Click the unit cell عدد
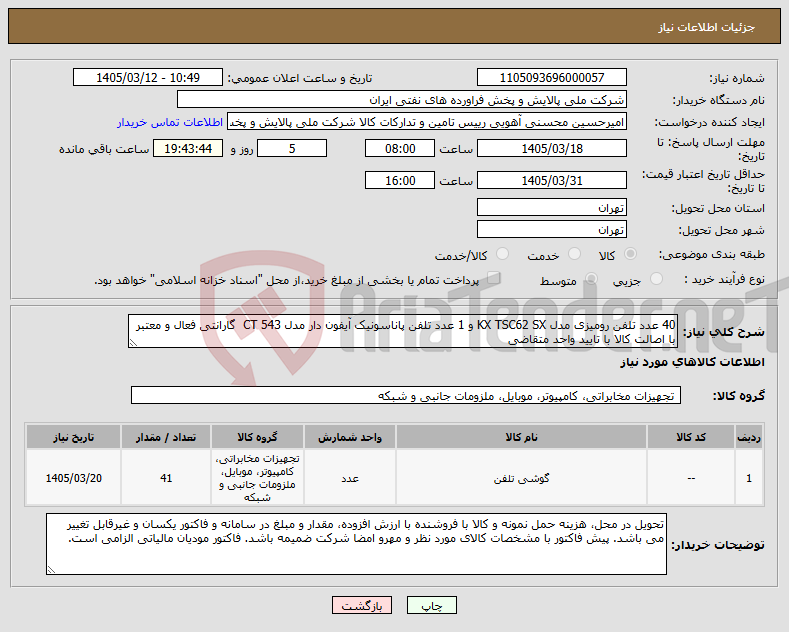 (x=350, y=478)
